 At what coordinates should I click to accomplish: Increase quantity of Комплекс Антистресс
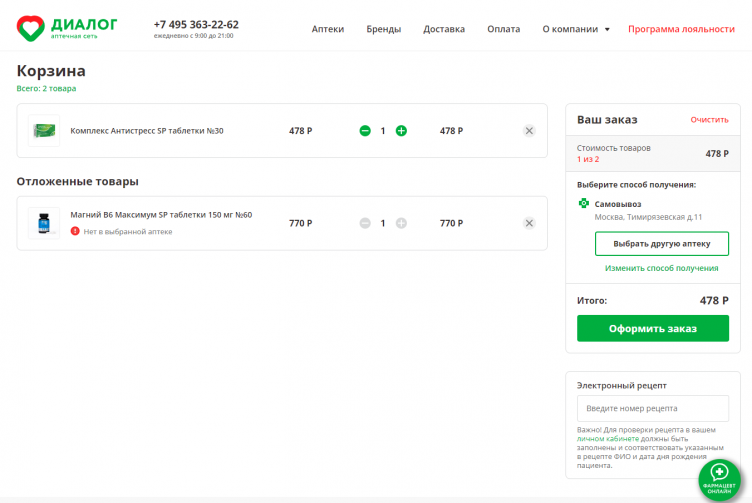tap(401, 131)
